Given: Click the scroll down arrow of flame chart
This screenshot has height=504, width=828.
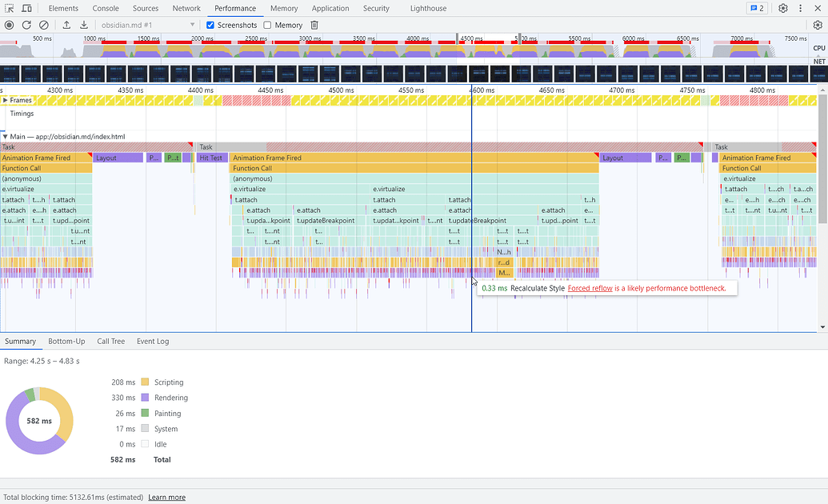Looking at the screenshot, I should pos(822,327).
